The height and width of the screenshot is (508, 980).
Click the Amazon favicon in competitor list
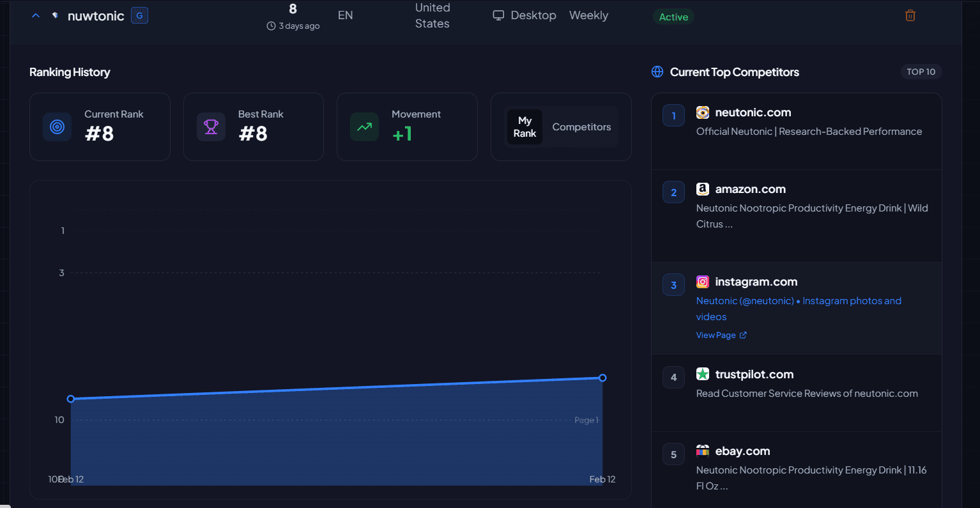click(x=703, y=189)
